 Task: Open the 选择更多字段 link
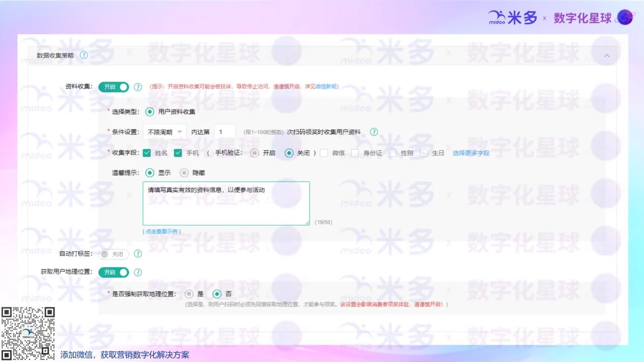pyautogui.click(x=471, y=153)
